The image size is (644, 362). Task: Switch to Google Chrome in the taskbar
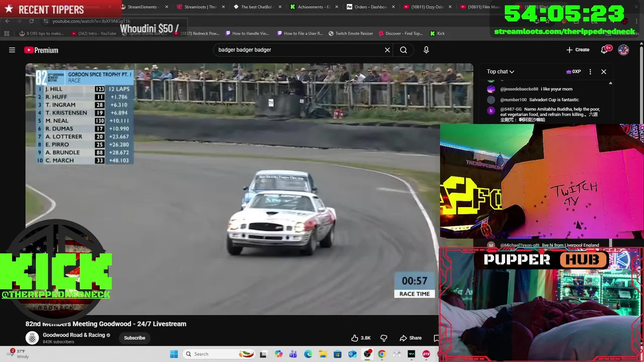point(382,354)
